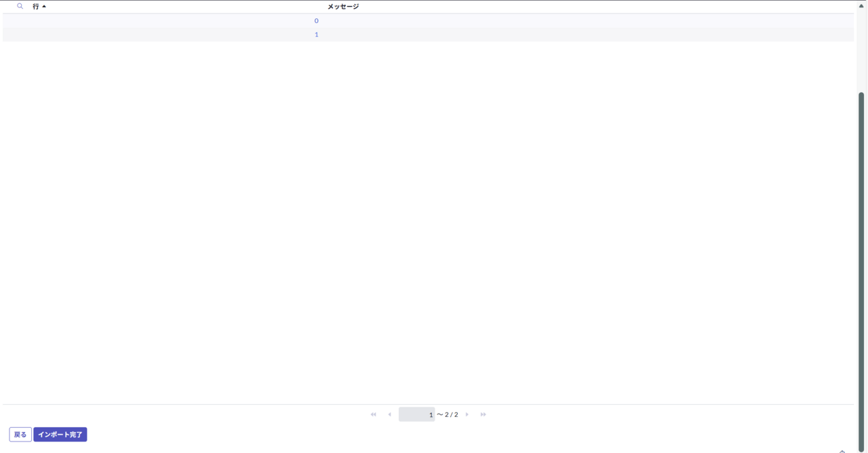Screen dimensions: 868x453
Task: Toggle the ascending sort arrow beside 行
Action: coord(44,7)
